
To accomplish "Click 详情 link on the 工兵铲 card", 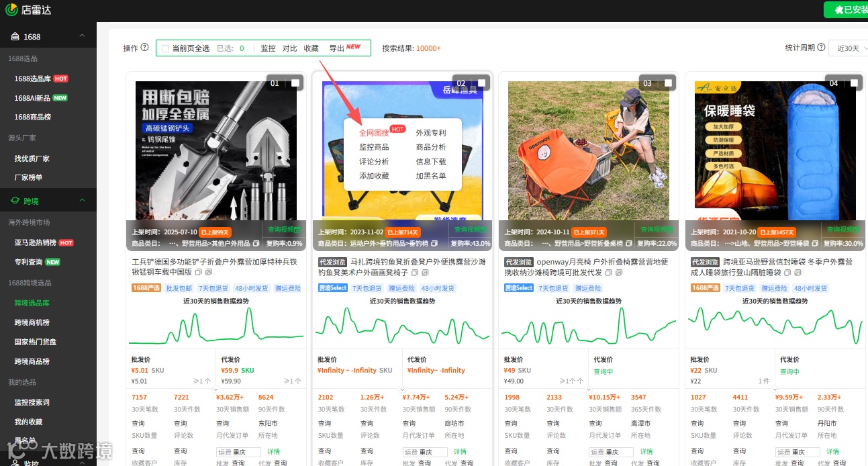I will point(273,452).
